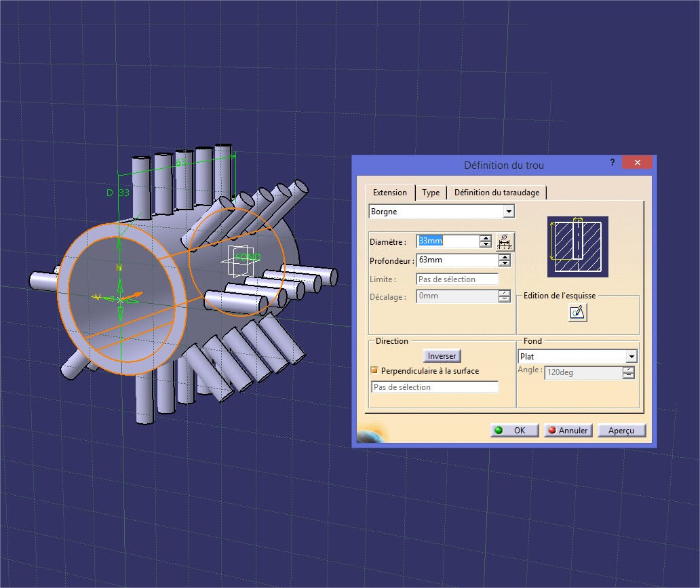Click the green 63 depth dimension label
Viewport: 700px width, 588px height.
click(x=181, y=162)
